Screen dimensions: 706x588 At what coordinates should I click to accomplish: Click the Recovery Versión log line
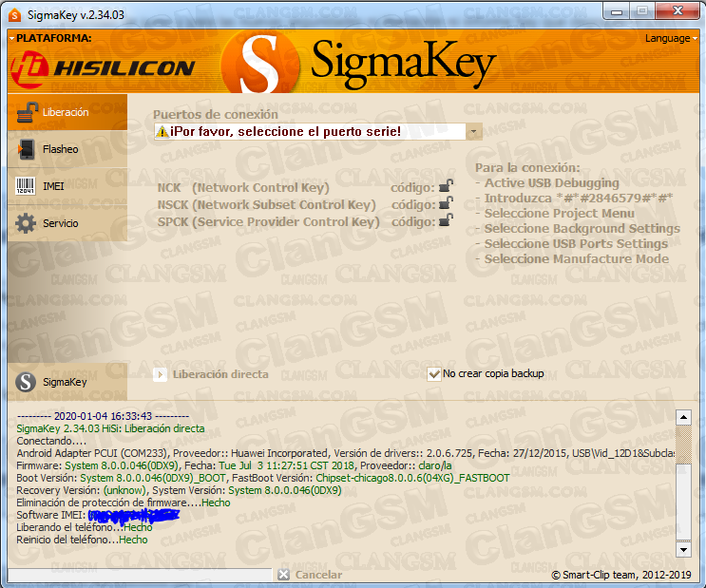click(x=179, y=490)
